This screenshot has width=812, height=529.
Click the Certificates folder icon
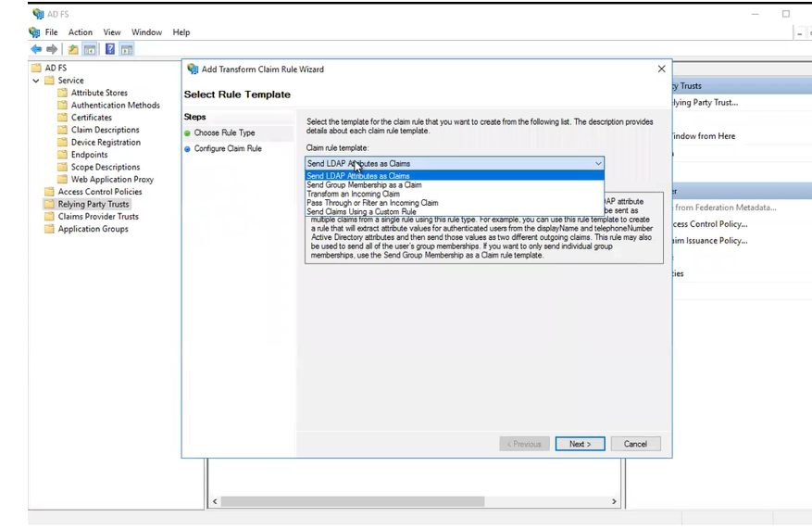tap(63, 118)
